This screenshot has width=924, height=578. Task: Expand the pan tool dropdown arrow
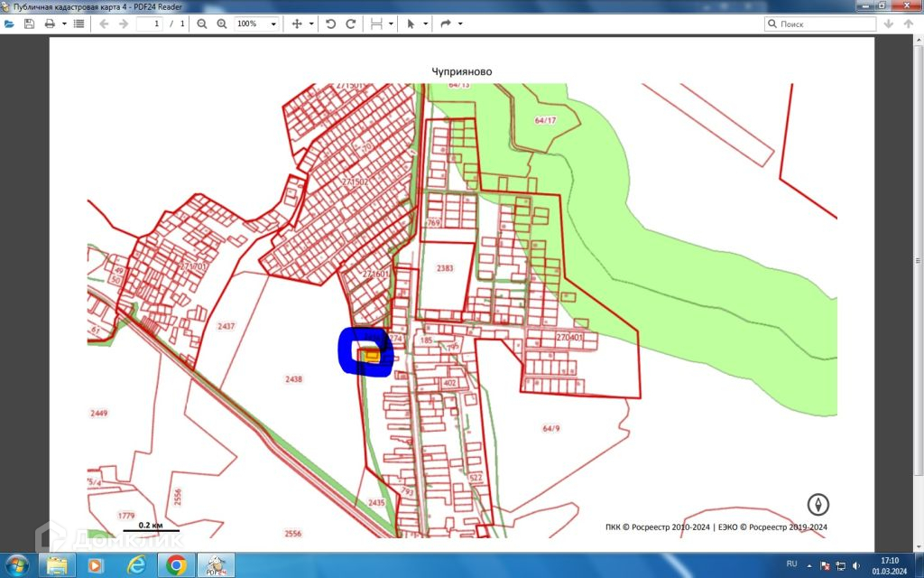click(311, 24)
